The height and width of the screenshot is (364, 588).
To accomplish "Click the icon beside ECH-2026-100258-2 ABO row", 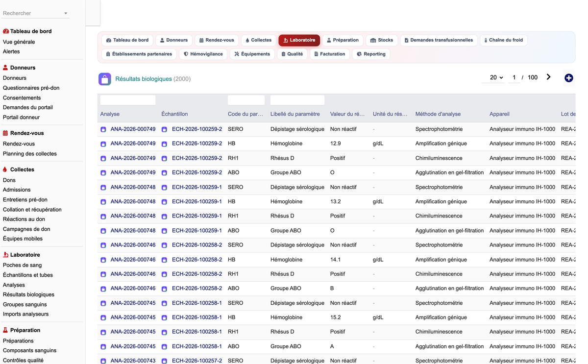I will pos(164,289).
